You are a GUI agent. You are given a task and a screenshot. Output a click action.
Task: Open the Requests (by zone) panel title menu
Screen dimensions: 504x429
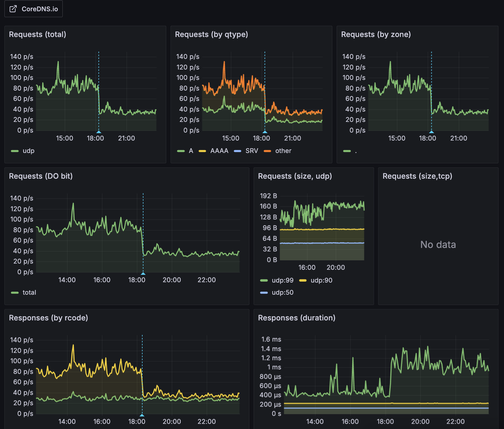tap(376, 34)
